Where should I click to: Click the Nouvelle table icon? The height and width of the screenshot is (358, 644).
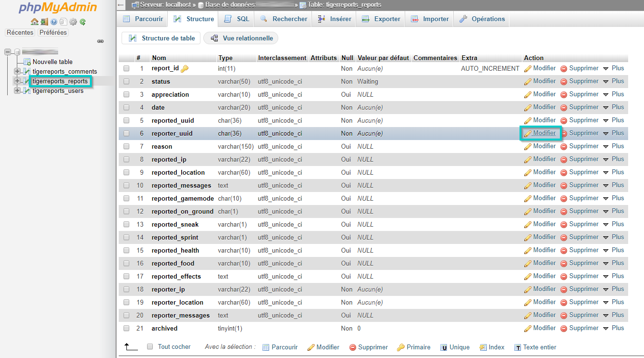point(27,62)
